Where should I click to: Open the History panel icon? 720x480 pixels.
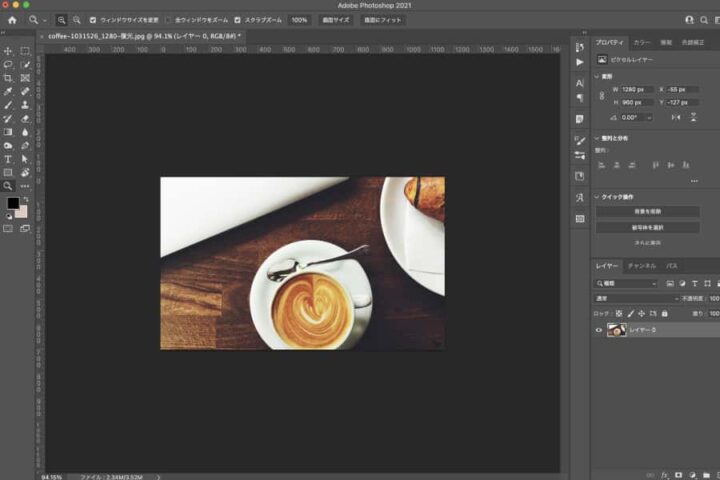579,47
